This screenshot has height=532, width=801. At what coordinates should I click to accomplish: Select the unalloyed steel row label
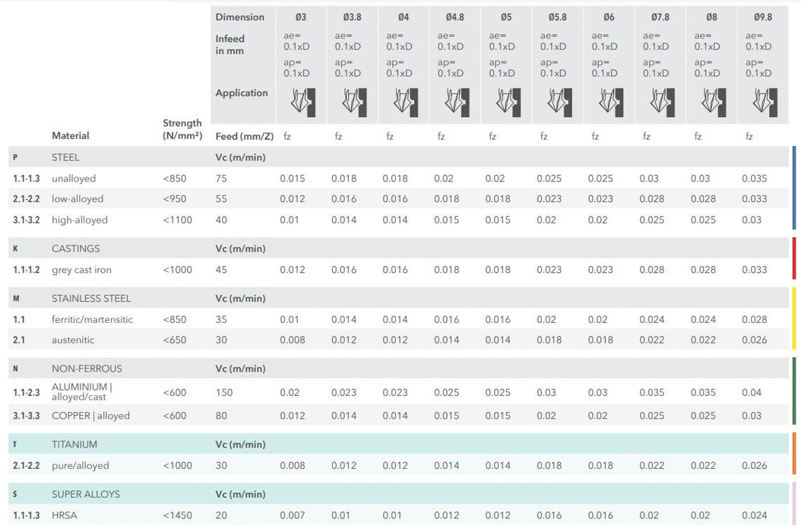pyautogui.click(x=74, y=179)
